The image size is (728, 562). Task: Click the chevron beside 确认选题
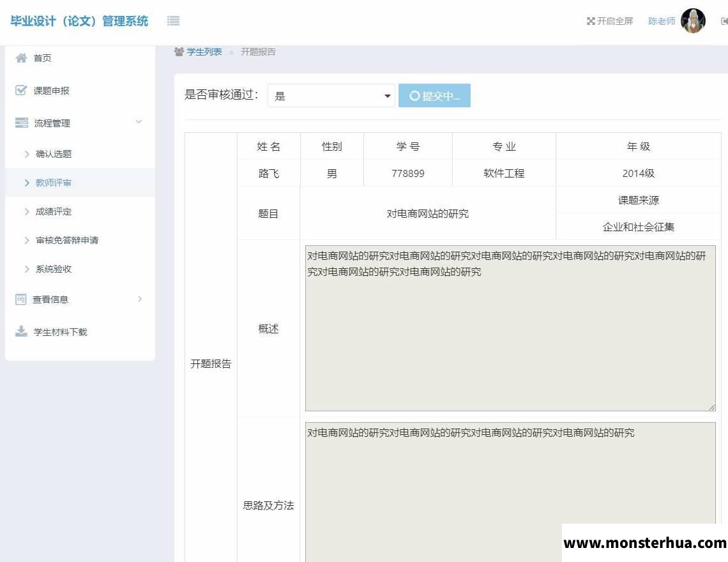[x=27, y=154]
